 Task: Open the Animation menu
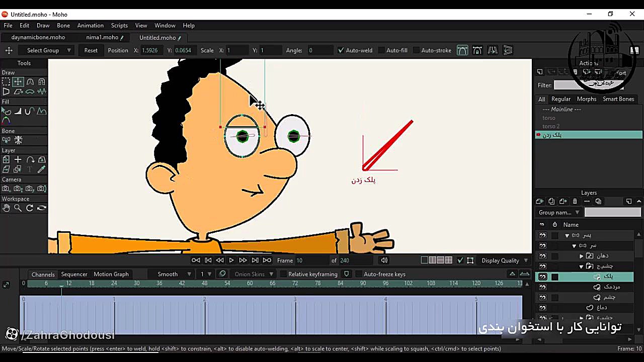tap(91, 25)
